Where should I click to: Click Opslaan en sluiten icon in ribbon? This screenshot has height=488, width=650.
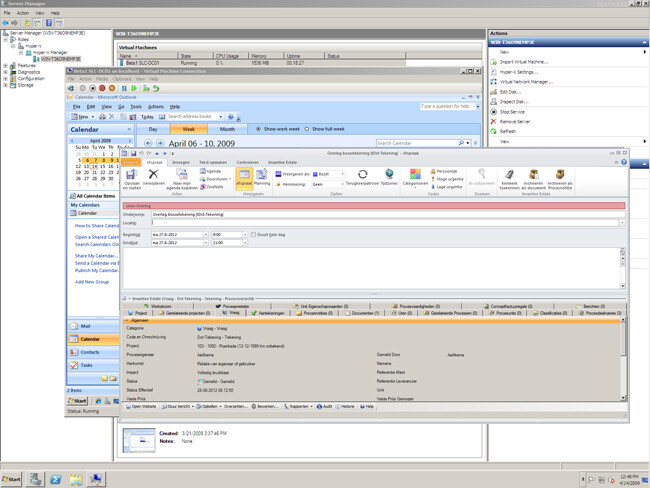pyautogui.click(x=131, y=175)
